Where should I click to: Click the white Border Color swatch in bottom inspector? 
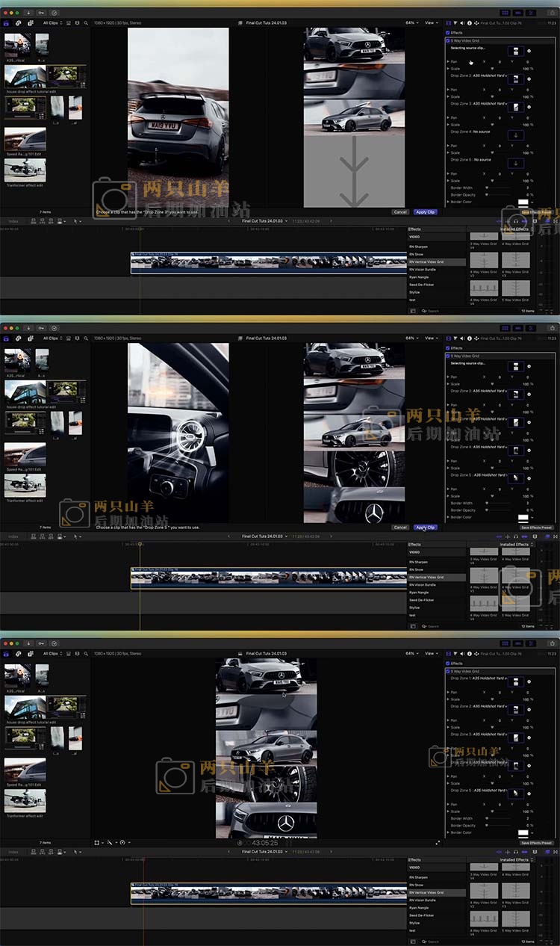pyautogui.click(x=523, y=832)
